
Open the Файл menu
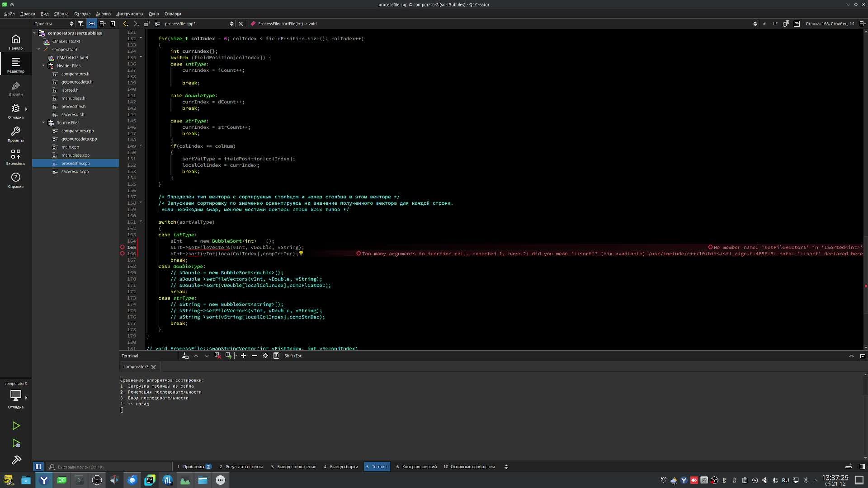[9, 14]
